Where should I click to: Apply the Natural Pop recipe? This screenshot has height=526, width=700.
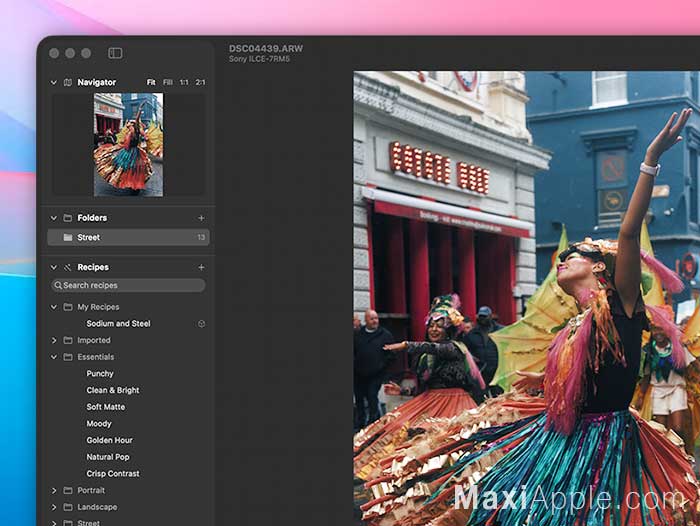tap(108, 457)
